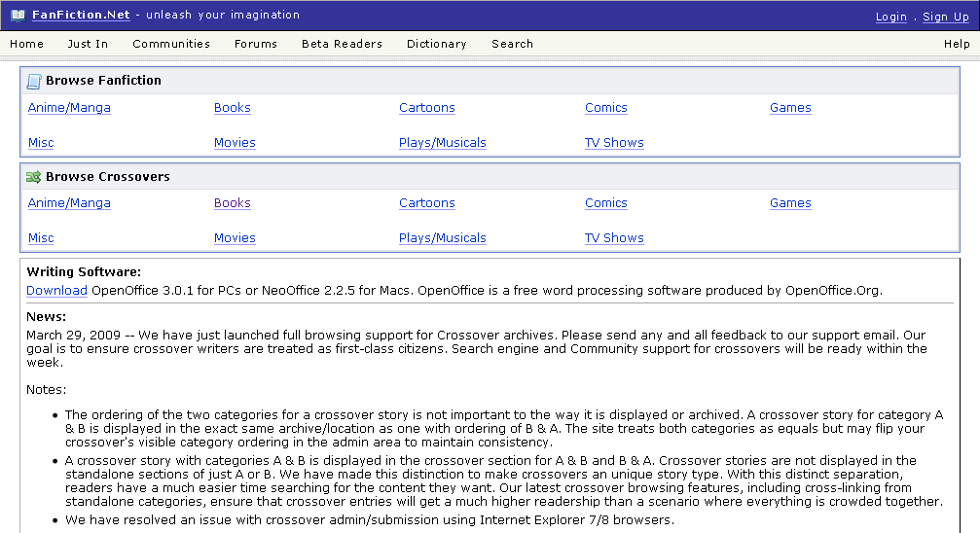Click the Internet Explorer 7/8 bullet note
Viewport: 980px width, 533px height.
370,520
